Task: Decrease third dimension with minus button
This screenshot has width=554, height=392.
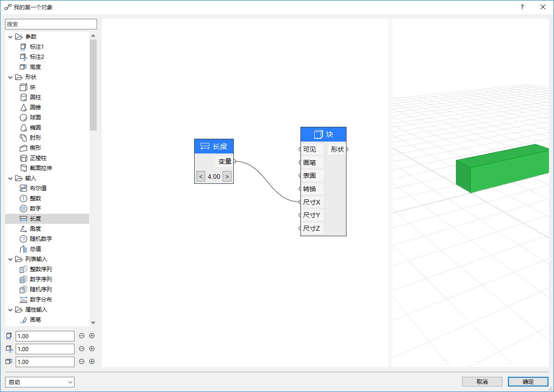Action: point(82,362)
